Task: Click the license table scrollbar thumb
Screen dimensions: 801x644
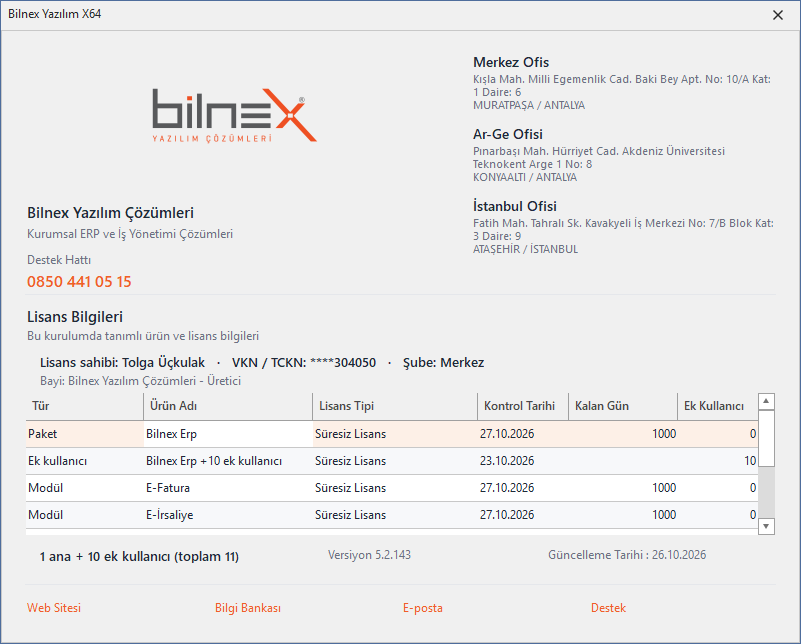Action: pos(766,438)
